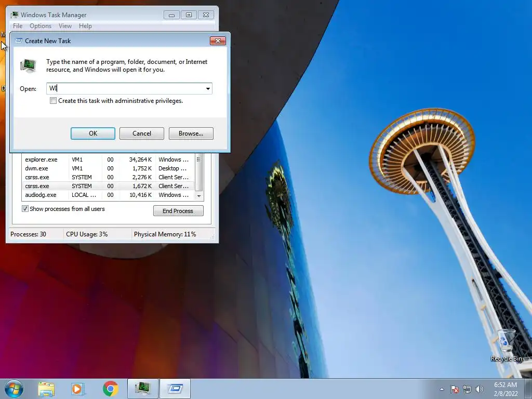The height and width of the screenshot is (399, 532).
Task: Launch Windows Media Player taskbar icon
Action: click(78, 389)
